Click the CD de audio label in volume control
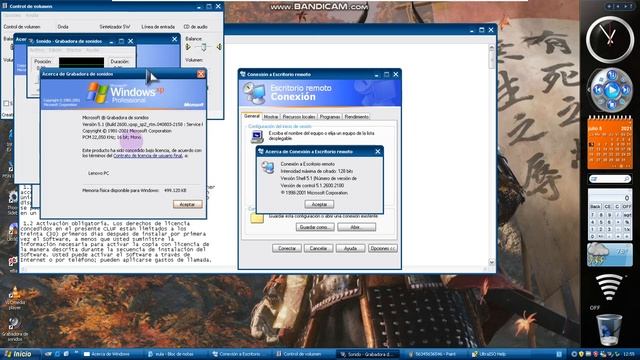This screenshot has height=360, width=640. [196, 27]
